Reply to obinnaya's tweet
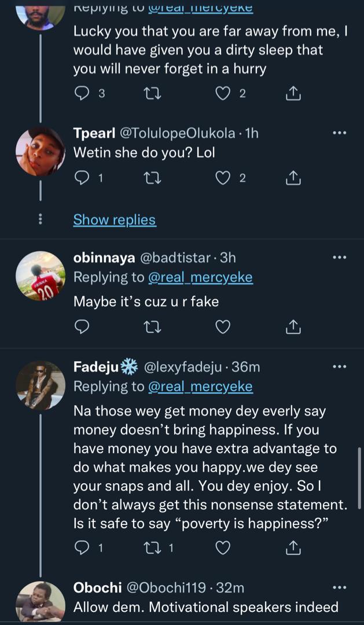Image resolution: width=364 pixels, height=625 pixels. (x=83, y=328)
